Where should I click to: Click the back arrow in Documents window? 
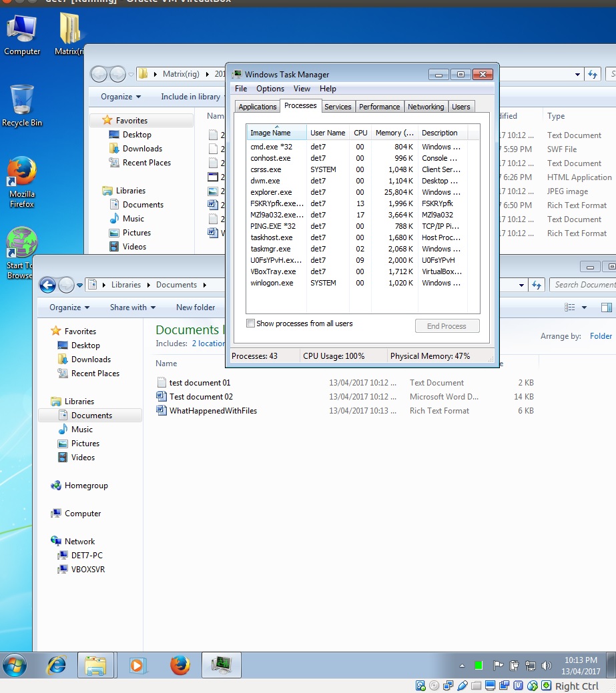point(47,285)
